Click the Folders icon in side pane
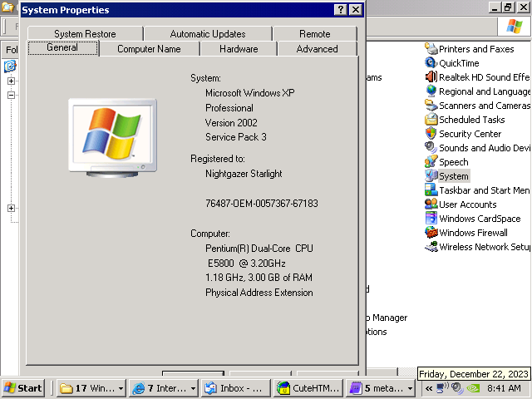532x399 pixels. coord(10,66)
